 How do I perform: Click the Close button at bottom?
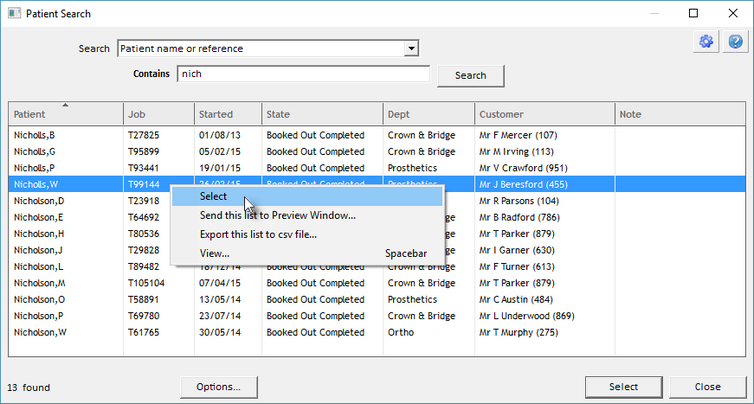click(x=707, y=386)
